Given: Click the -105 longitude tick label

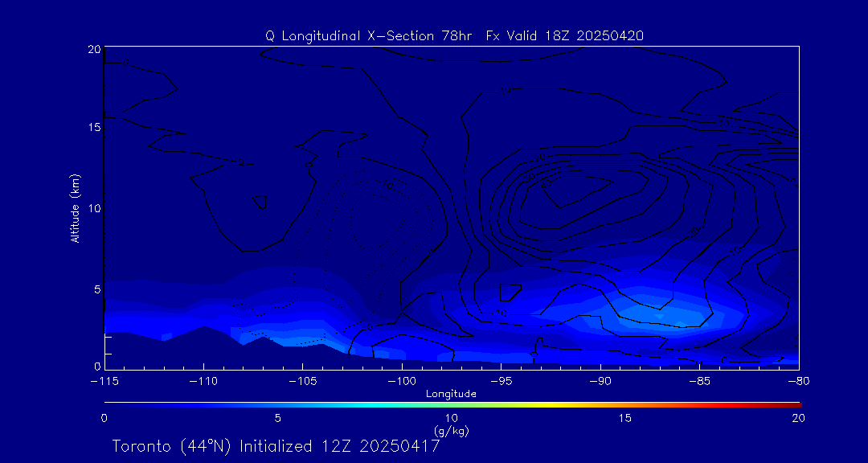Looking at the screenshot, I should [x=303, y=382].
